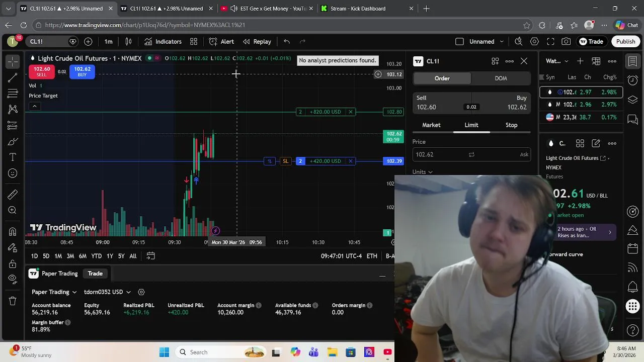Toggle stay in drawing mode
The image size is (644, 362).
click(13, 248)
